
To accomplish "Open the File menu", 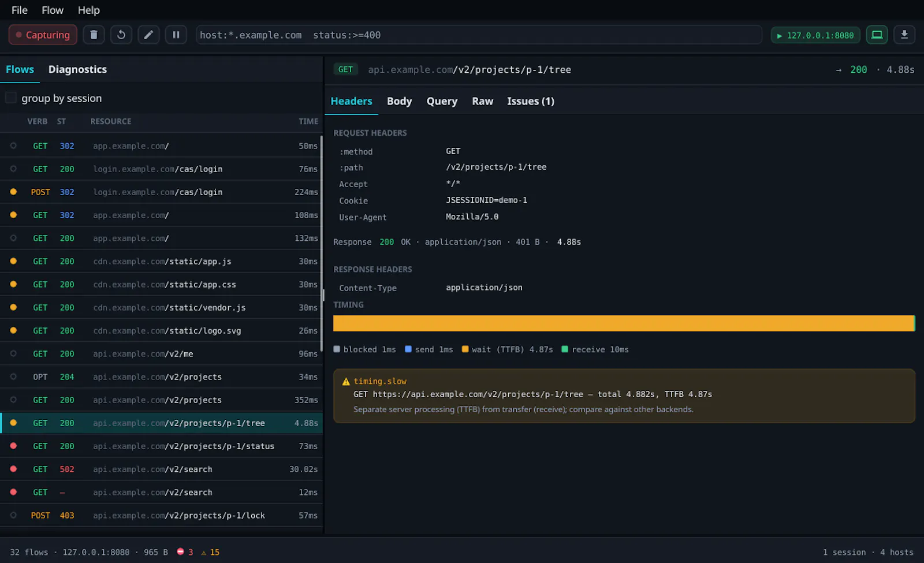I will 20,10.
